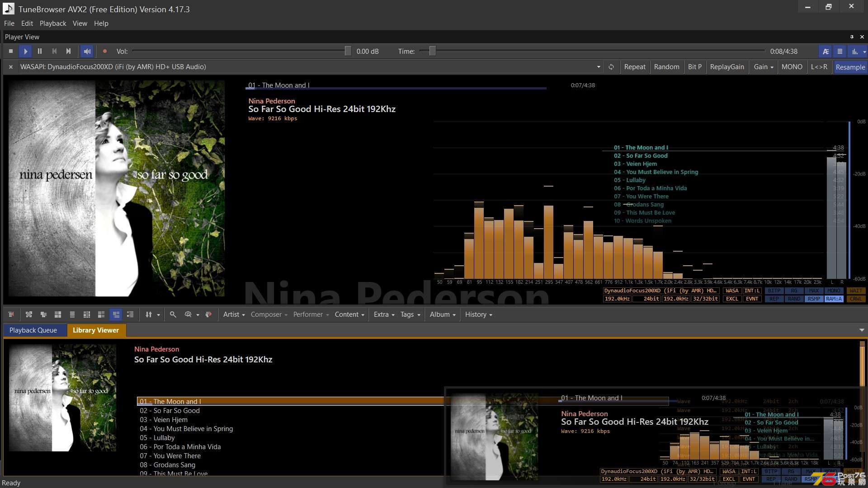This screenshot has width=868, height=488.
Task: Select '02 - So Far So Good' in library list
Action: pyautogui.click(x=170, y=411)
